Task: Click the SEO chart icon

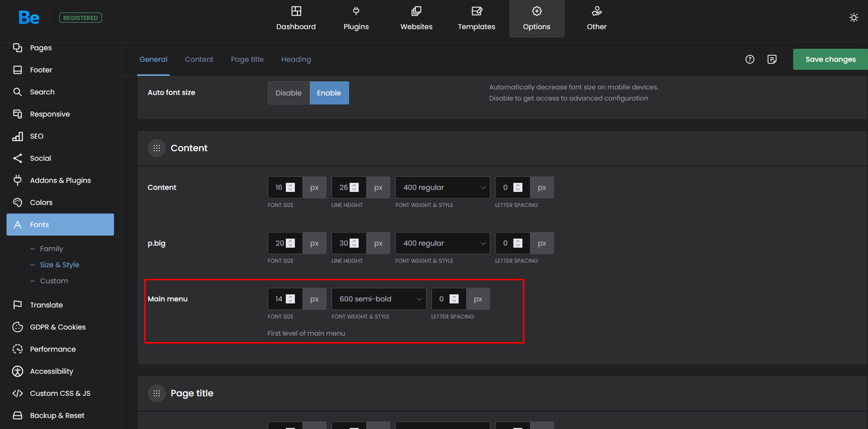Action: tap(18, 136)
